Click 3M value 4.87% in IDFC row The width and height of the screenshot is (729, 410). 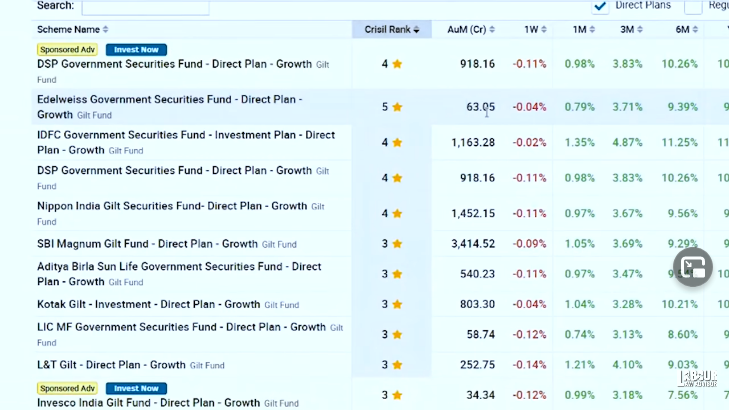[x=627, y=142]
